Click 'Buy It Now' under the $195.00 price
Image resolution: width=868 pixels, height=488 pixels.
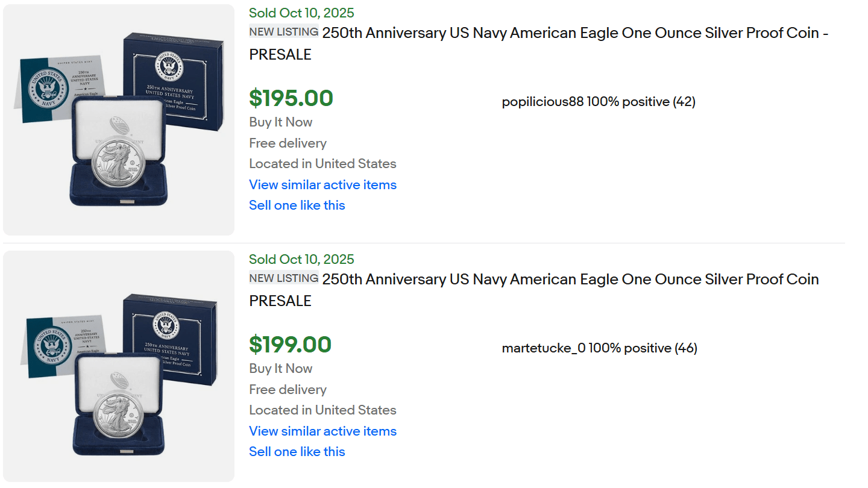coord(281,122)
